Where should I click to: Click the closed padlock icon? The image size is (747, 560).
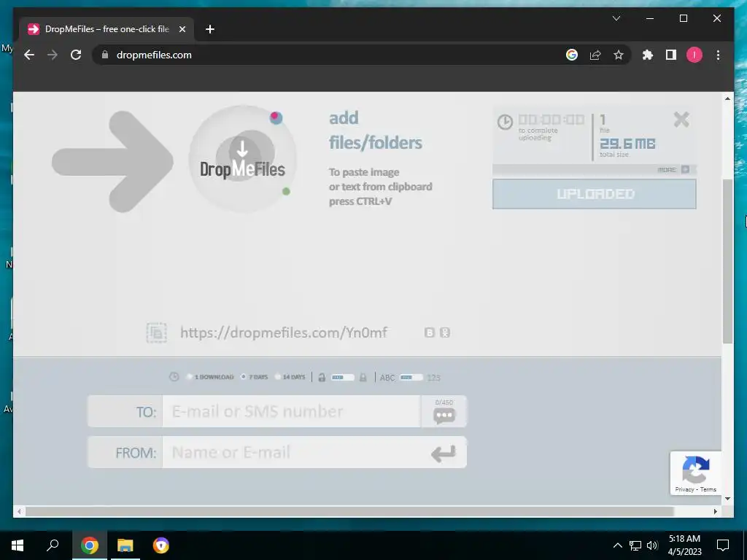click(363, 377)
